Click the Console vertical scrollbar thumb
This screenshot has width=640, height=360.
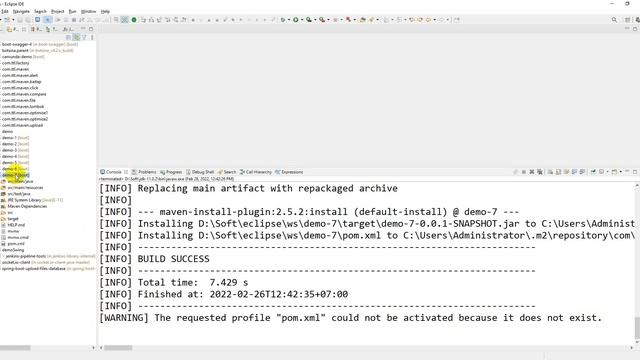pos(637,328)
